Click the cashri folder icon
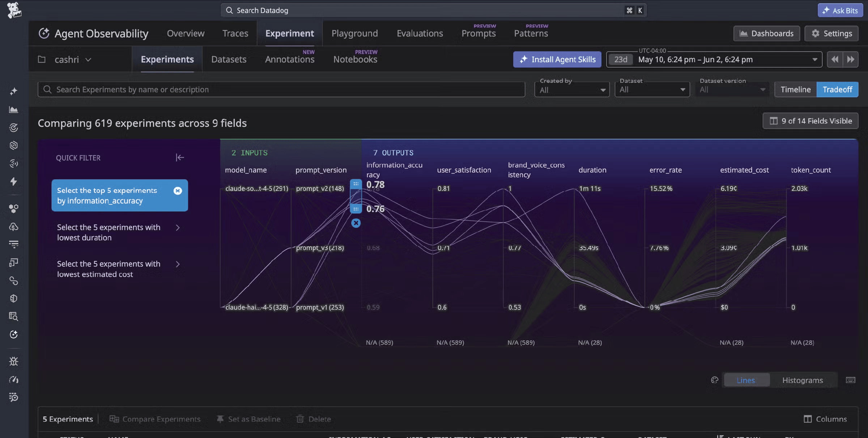 (42, 59)
